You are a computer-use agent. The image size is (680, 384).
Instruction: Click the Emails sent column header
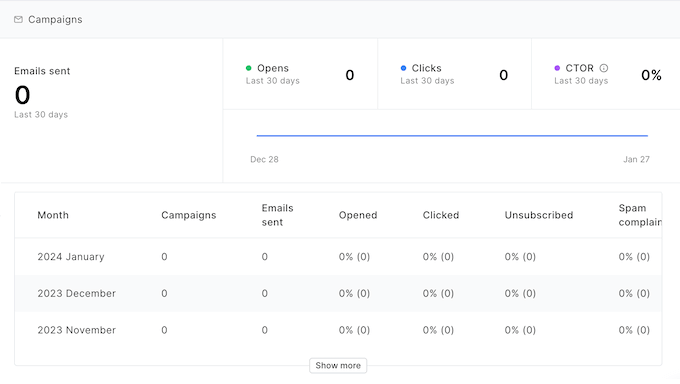coord(278,215)
